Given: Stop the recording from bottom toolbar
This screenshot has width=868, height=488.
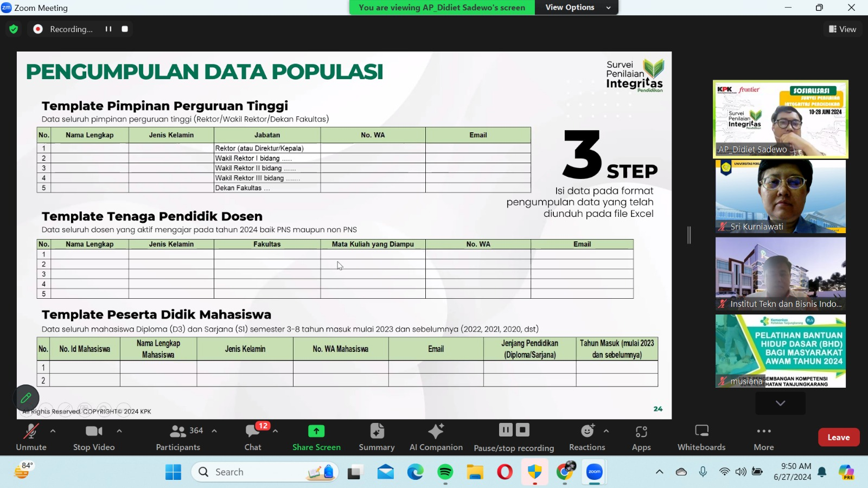Looking at the screenshot, I should tap(522, 430).
